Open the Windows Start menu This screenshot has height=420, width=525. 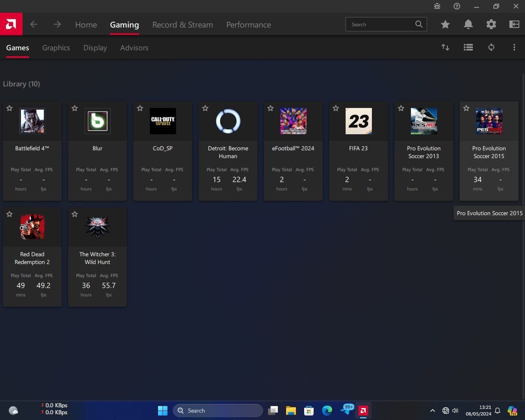click(163, 411)
